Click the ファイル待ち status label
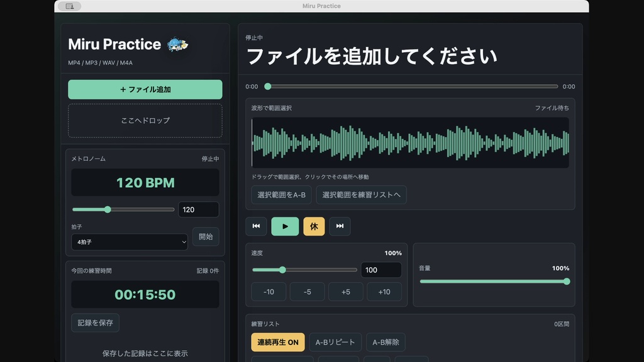The image size is (644, 362). click(552, 108)
